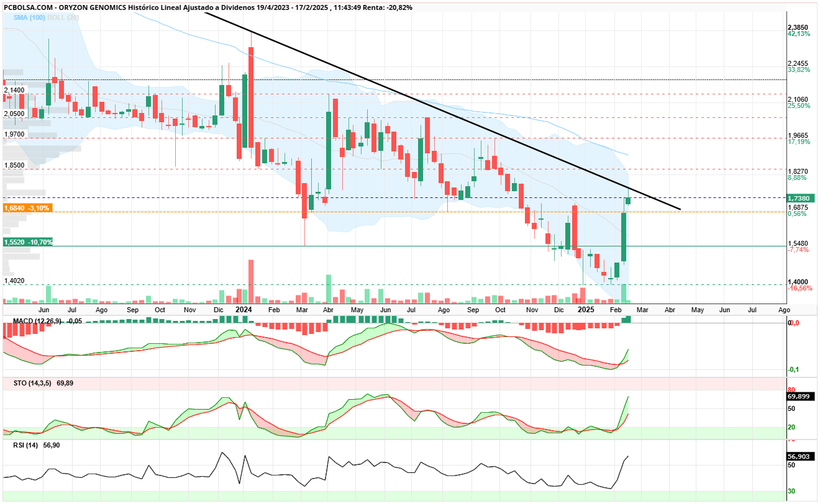The width and height of the screenshot is (820, 504).
Task: Click the 2025 year marker on time axis
Action: tap(585, 309)
